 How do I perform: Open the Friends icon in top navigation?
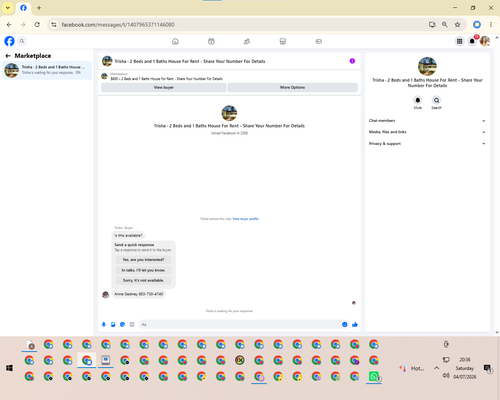pyautogui.click(x=247, y=41)
